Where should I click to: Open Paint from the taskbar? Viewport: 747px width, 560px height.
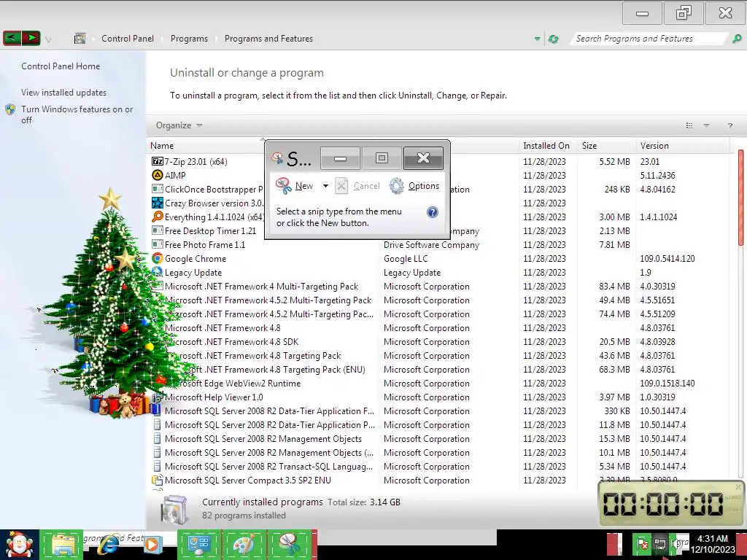point(244,545)
